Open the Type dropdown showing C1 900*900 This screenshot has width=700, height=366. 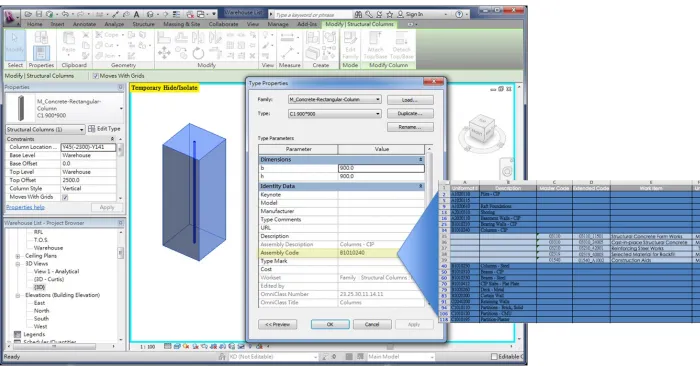tap(334, 114)
